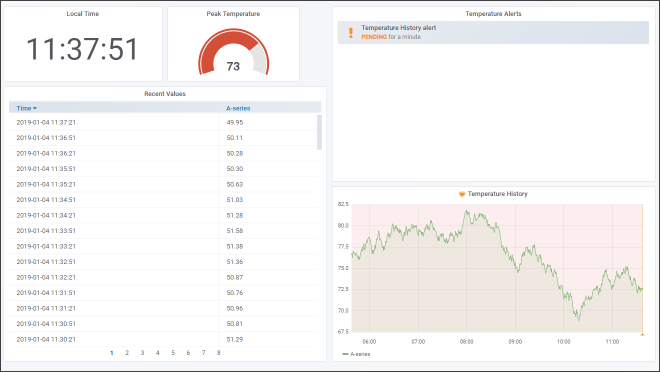Click the value 51.29 in A-series column
The height and width of the screenshot is (372, 660).
pyautogui.click(x=235, y=340)
